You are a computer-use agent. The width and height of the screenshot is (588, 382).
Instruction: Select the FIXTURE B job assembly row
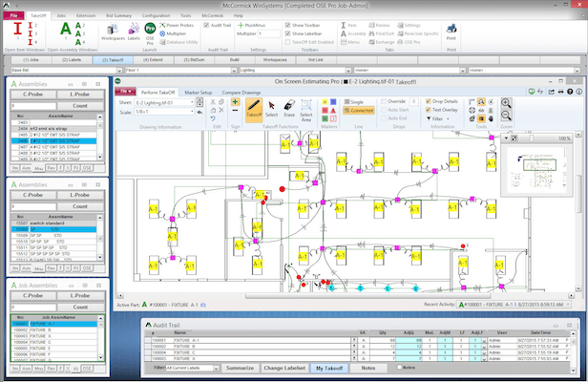point(54,329)
